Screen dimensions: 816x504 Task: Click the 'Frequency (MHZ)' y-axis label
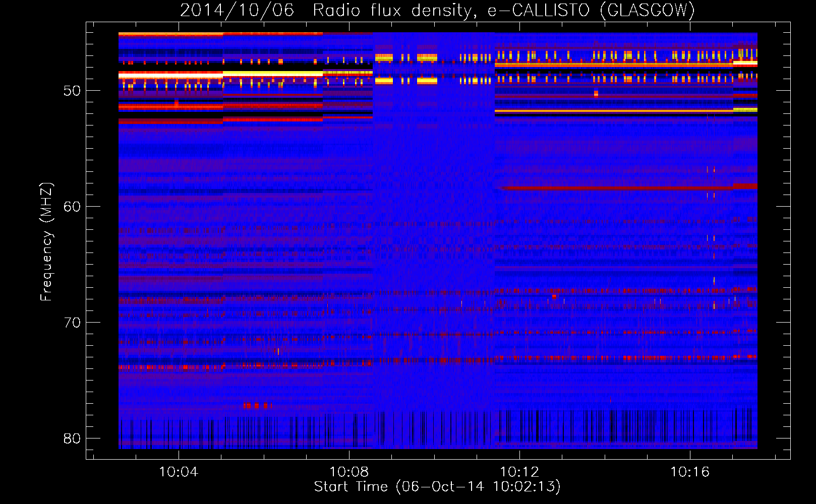tap(46, 242)
